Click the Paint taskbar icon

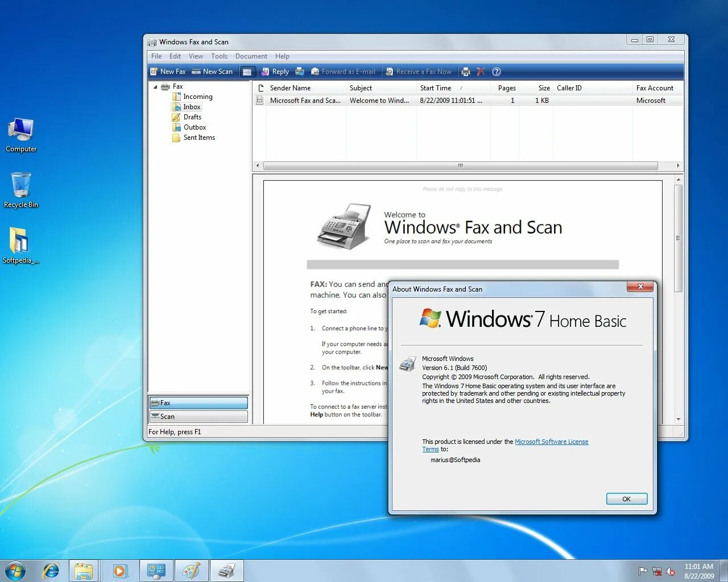coord(192,571)
